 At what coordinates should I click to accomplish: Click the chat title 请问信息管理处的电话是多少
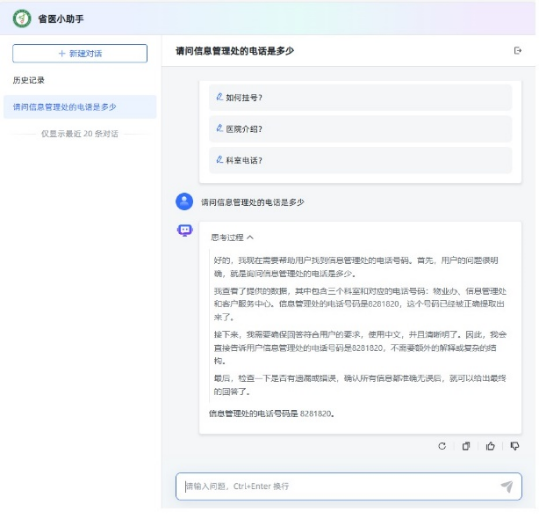pyautogui.click(x=235, y=51)
